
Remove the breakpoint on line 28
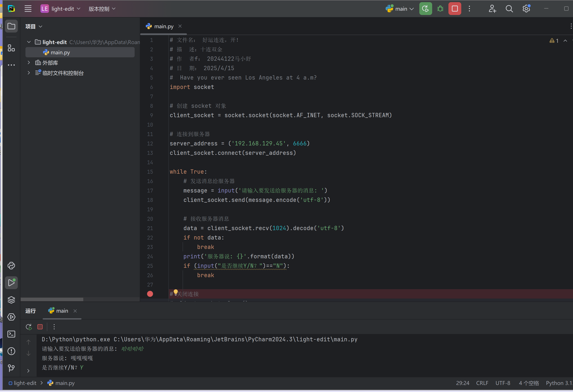tap(150, 294)
